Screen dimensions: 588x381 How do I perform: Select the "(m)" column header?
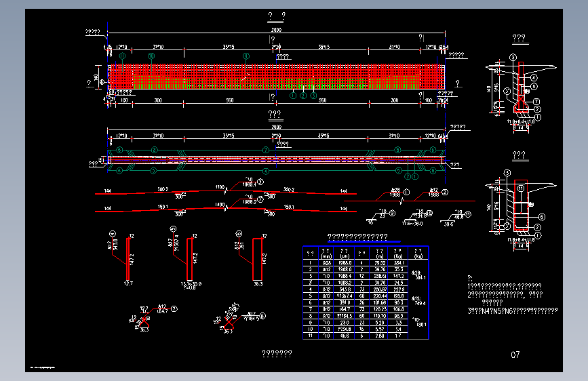[380, 256]
